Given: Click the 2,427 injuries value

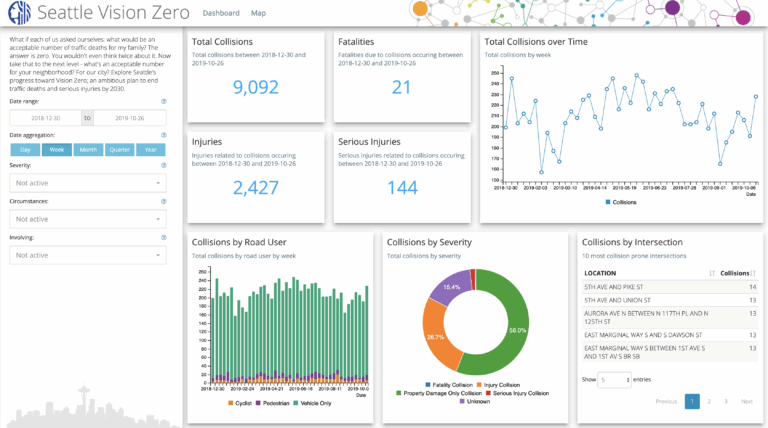Looking at the screenshot, I should (x=256, y=188).
